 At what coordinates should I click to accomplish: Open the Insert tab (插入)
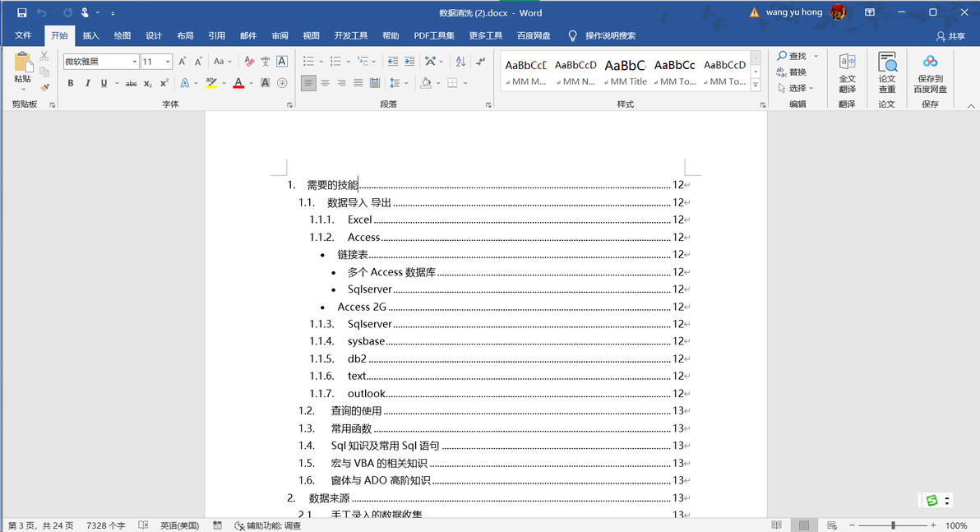tap(90, 35)
